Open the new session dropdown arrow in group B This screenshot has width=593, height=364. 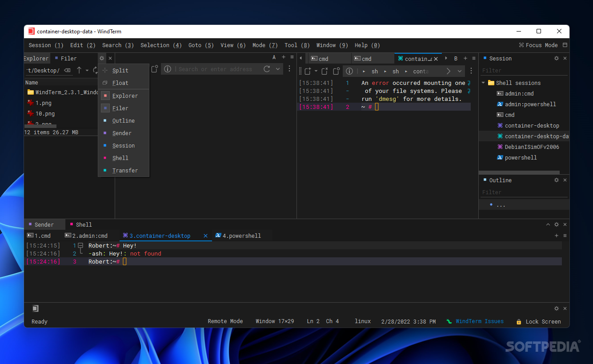[316, 71]
